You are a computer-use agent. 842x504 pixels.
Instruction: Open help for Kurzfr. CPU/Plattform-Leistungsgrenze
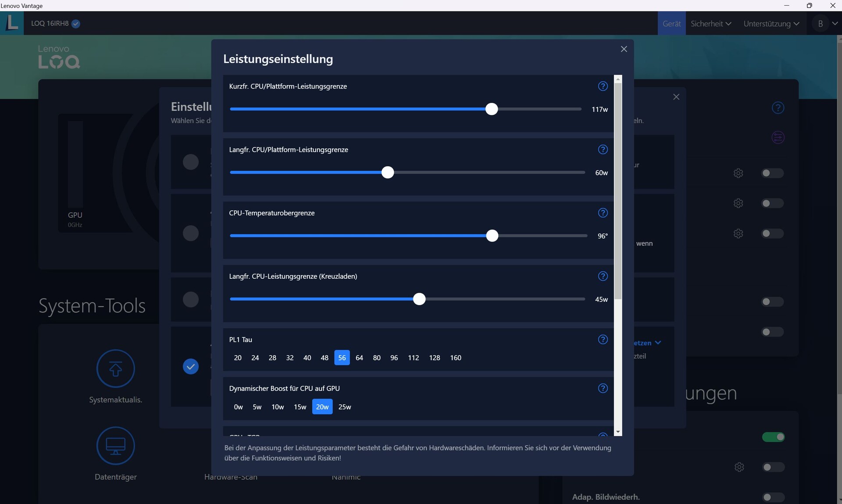(x=603, y=86)
